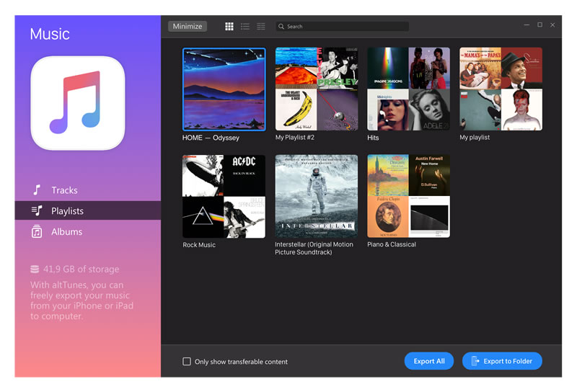
Task: Switch to grid view icon
Action: (229, 27)
